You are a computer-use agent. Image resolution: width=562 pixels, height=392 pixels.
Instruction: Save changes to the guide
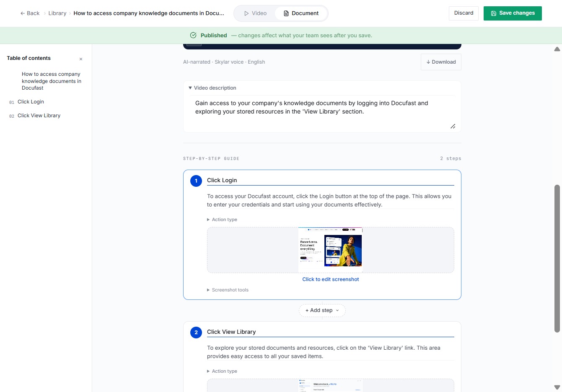513,13
